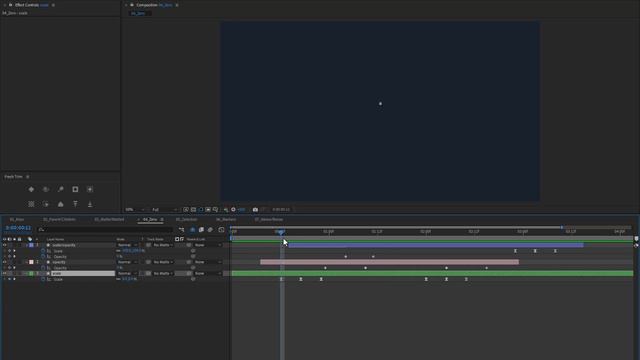Select the Effect Controls panel tab
Viewport: 640px width, 360px height.
click(32, 5)
